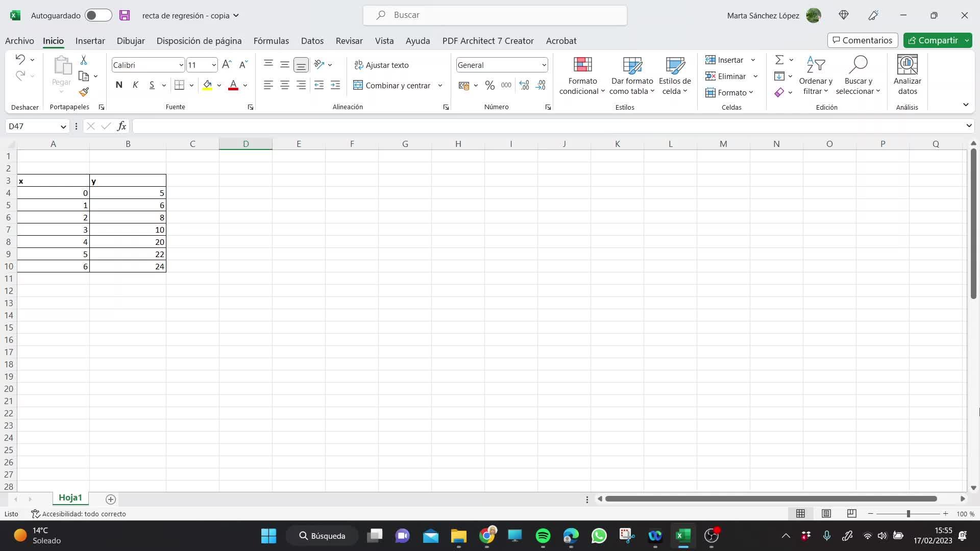Click the Cut scissors icon
The image size is (980, 551).
click(x=84, y=60)
